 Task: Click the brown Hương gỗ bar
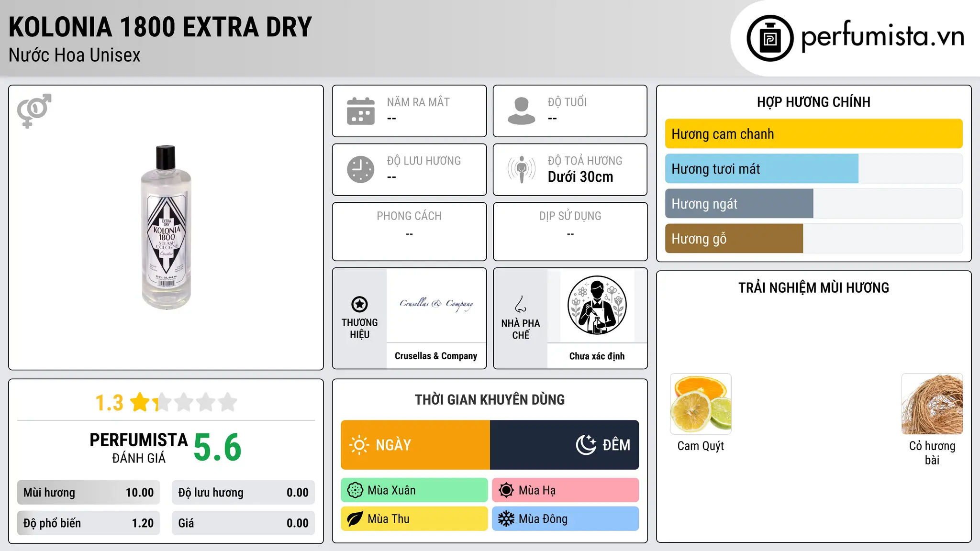[x=734, y=239]
